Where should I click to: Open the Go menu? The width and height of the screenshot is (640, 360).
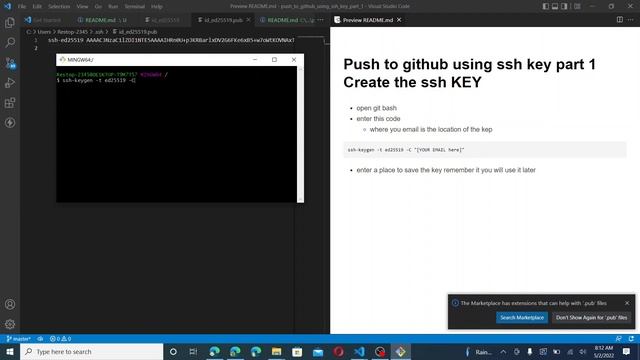[x=98, y=7]
